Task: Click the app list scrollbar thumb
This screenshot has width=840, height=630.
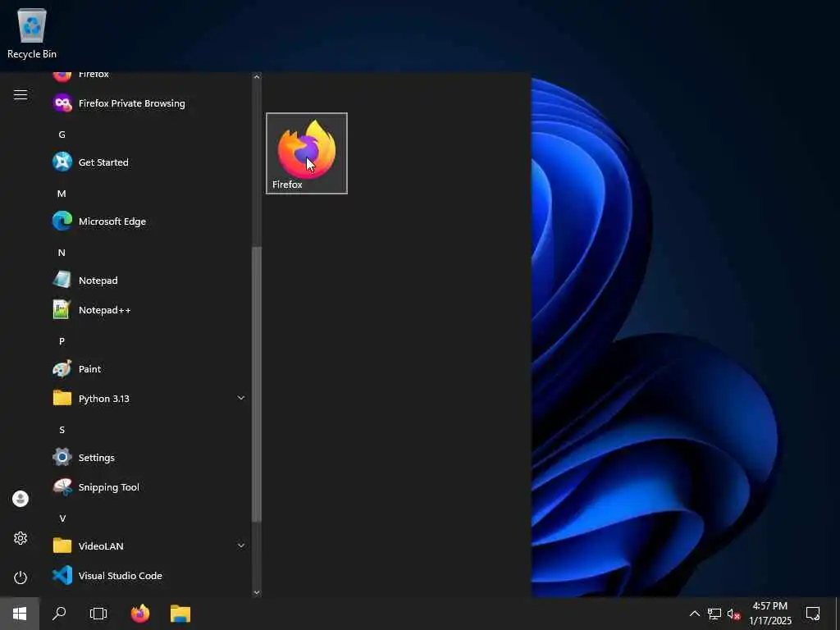Action: coord(257,384)
